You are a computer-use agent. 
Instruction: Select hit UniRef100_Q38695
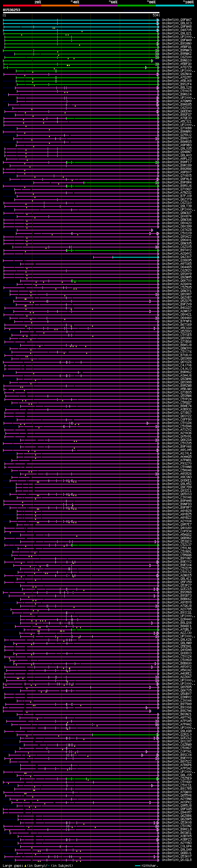coord(177,260)
